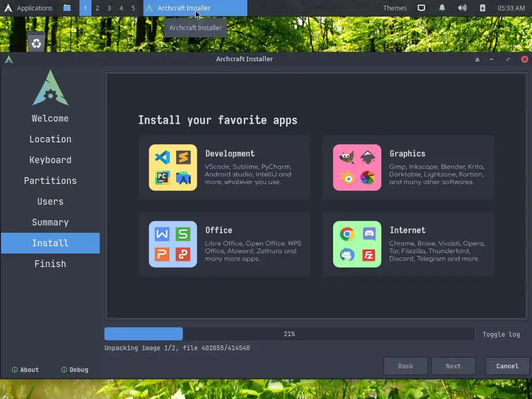Select workspace 1 in the panel
Screen dimensions: 532x399
click(x=85, y=8)
